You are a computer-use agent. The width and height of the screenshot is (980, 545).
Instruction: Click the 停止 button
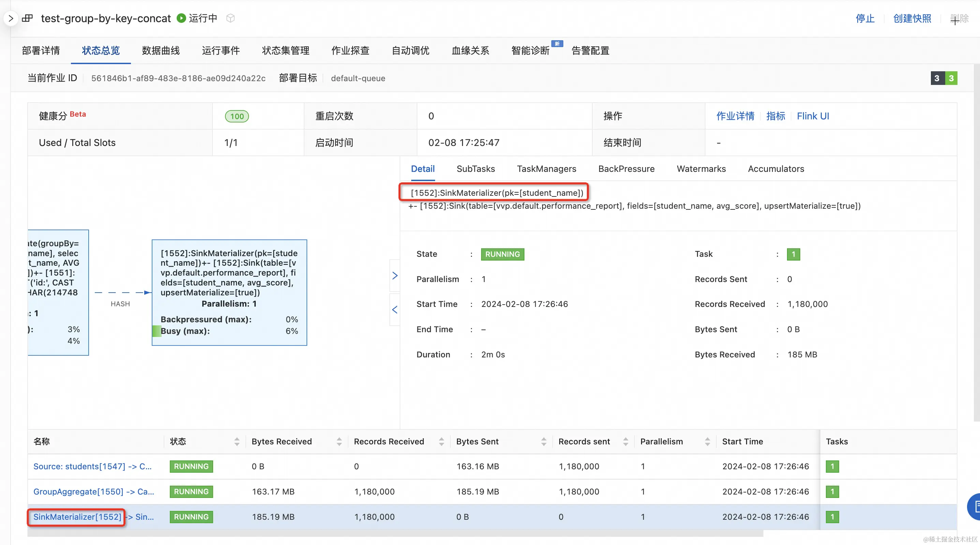tap(865, 18)
